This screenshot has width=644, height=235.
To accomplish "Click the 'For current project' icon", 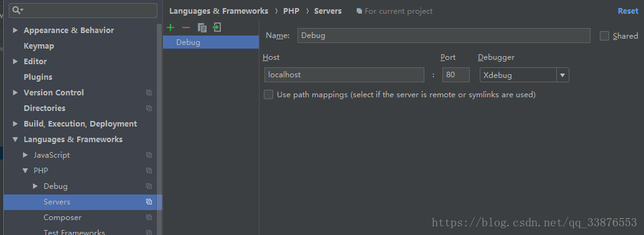I will tap(360, 11).
